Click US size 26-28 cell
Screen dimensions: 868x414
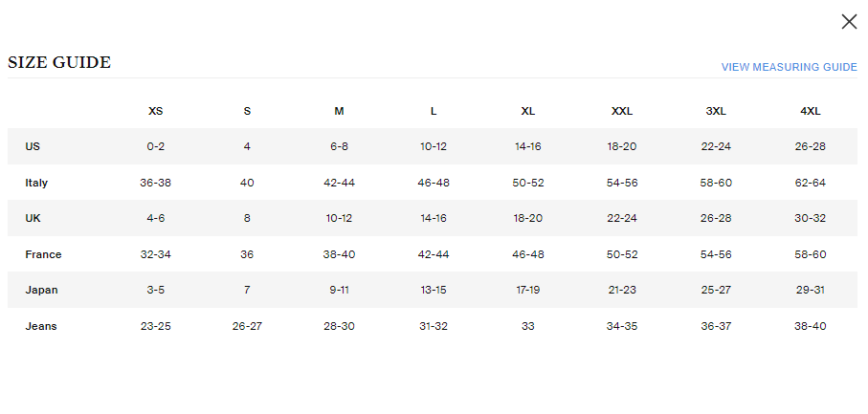pyautogui.click(x=811, y=146)
